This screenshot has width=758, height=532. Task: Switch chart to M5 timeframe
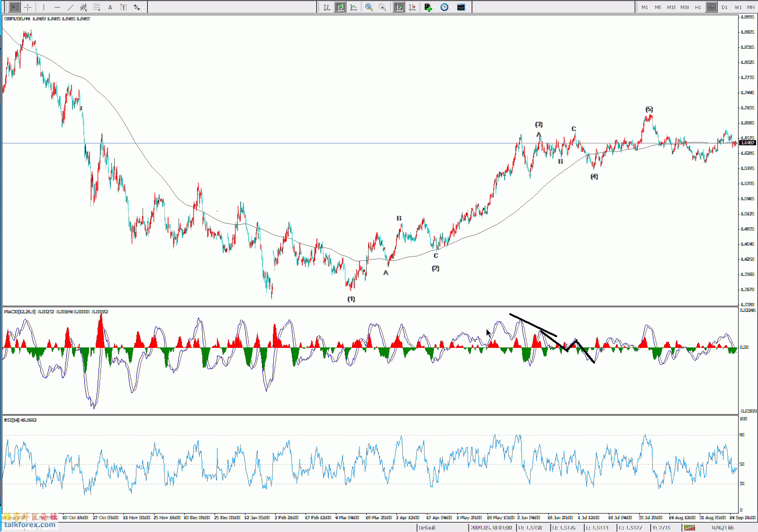coord(658,7)
